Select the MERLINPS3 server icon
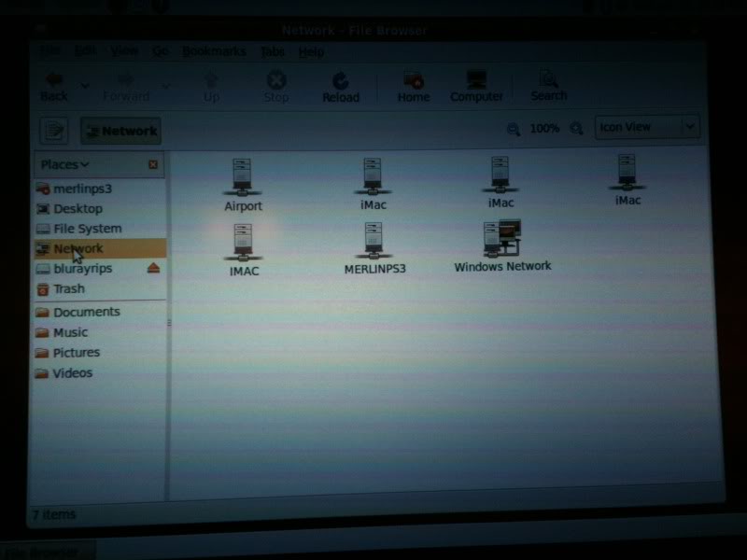 click(x=374, y=248)
